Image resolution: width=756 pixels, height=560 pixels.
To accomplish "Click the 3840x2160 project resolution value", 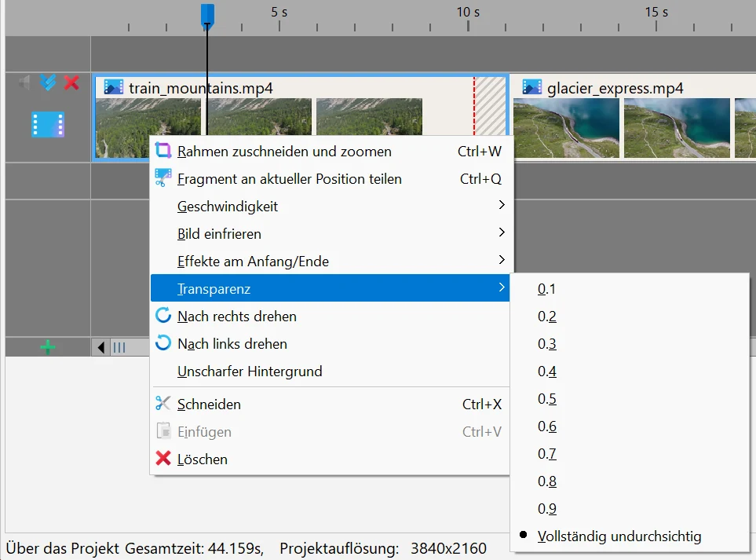I will [x=448, y=548].
